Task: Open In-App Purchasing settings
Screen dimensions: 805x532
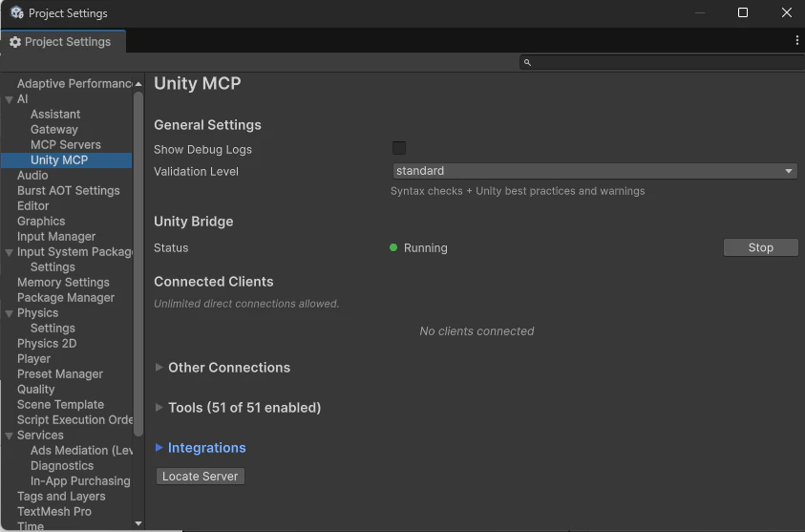Action: (x=80, y=481)
